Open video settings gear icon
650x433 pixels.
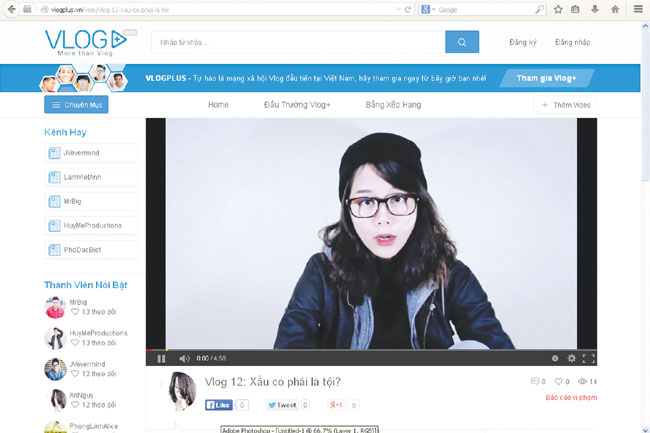point(572,358)
